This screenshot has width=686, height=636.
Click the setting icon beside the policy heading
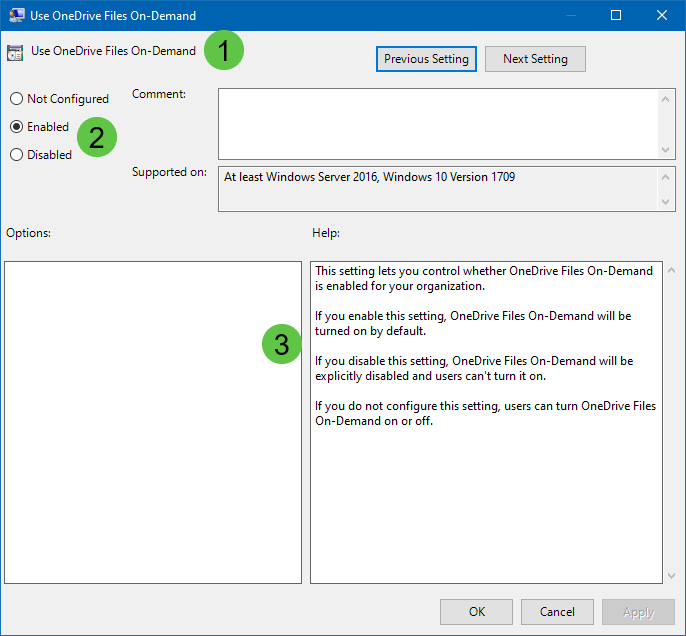click(x=16, y=52)
